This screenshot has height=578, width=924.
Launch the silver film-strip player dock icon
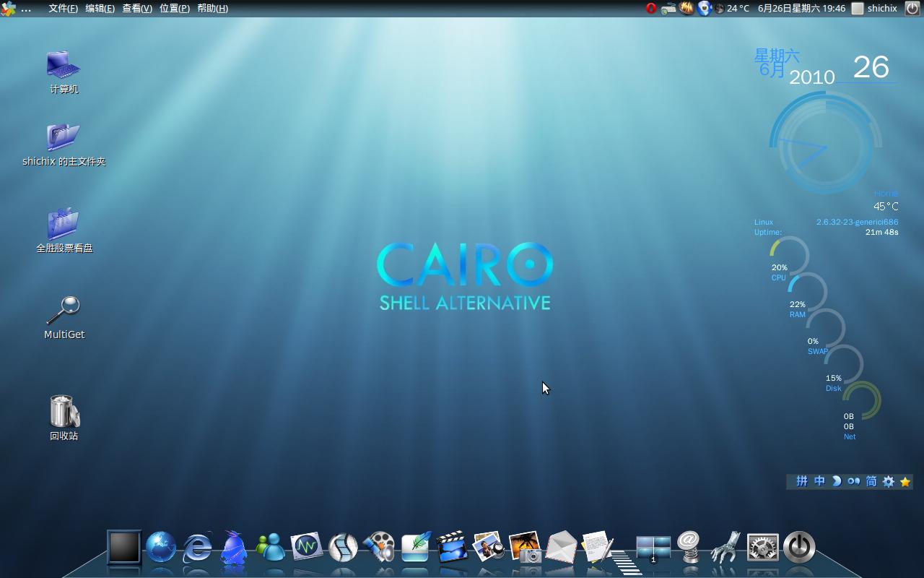click(x=343, y=548)
